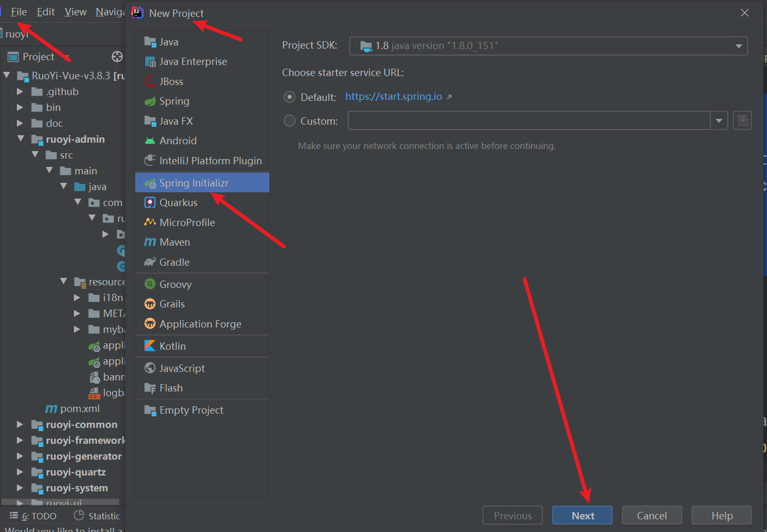Click the Help button
The width and height of the screenshot is (767, 532).
pos(722,516)
